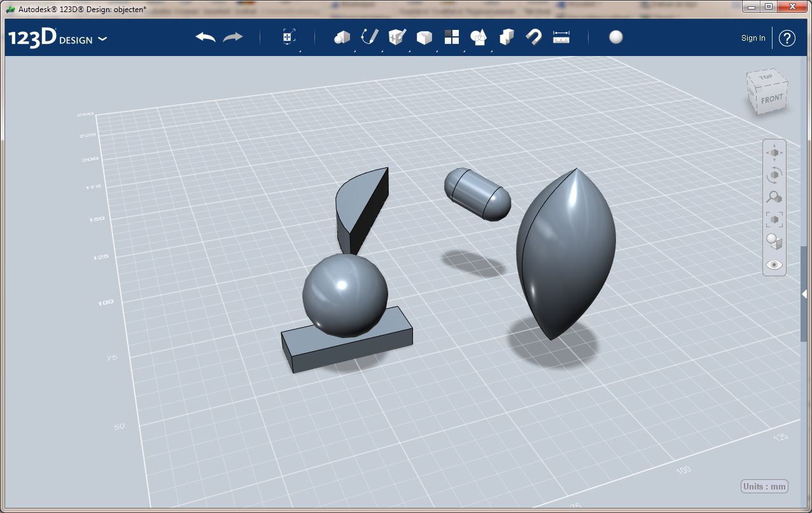Open the Units : mm setting
The height and width of the screenshot is (513, 812).
point(765,487)
